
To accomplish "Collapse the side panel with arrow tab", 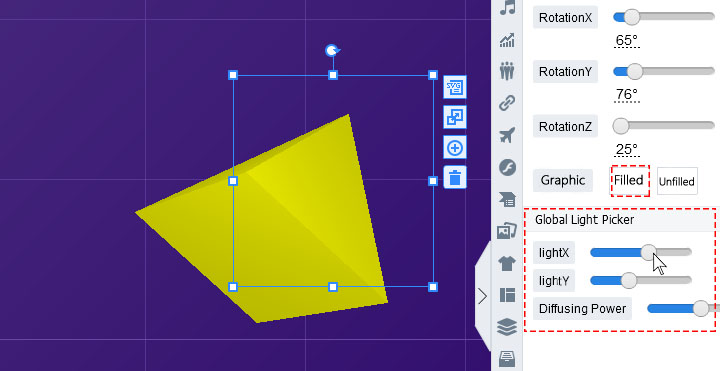I will coord(483,296).
